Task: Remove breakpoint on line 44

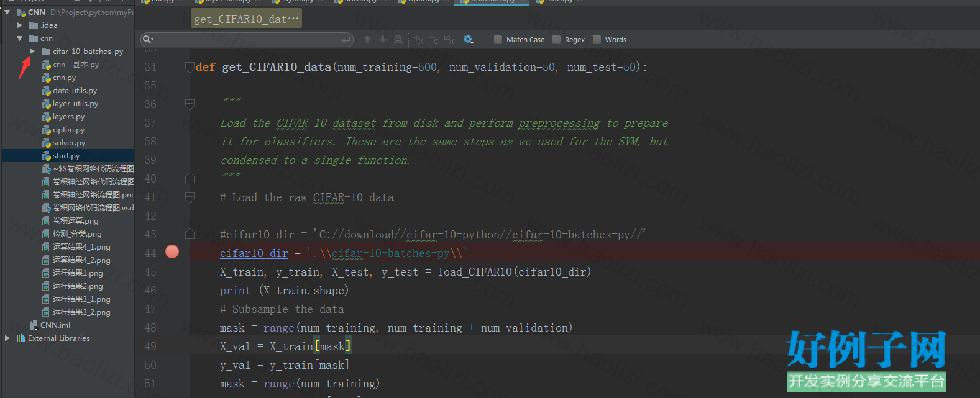Action: click(172, 251)
